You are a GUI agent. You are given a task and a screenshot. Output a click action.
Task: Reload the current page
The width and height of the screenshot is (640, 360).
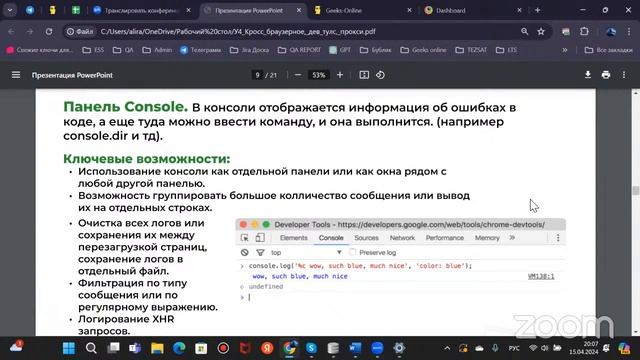click(49, 31)
